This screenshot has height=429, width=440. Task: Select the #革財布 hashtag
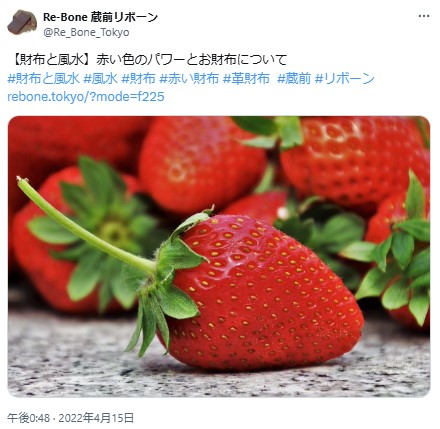pos(246,79)
